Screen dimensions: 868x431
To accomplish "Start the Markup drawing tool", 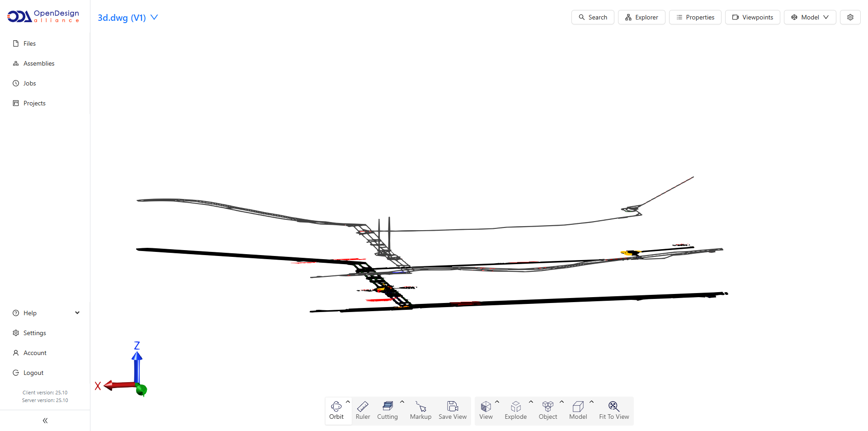I will point(420,411).
